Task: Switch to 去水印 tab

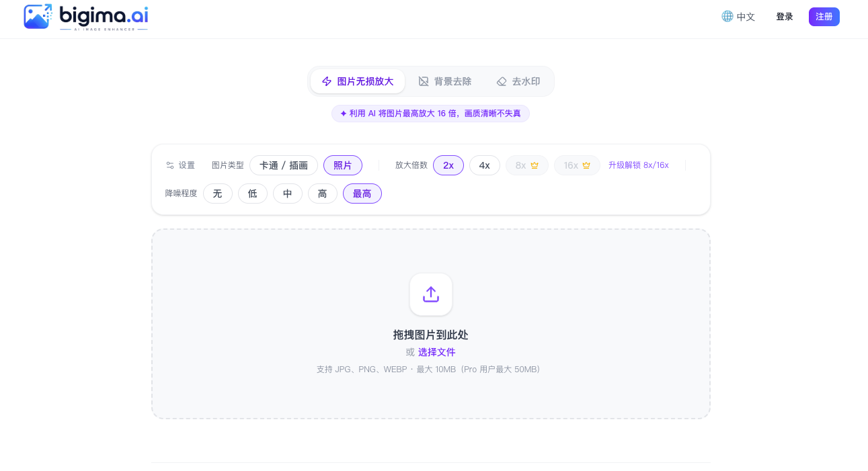Action: [518, 81]
